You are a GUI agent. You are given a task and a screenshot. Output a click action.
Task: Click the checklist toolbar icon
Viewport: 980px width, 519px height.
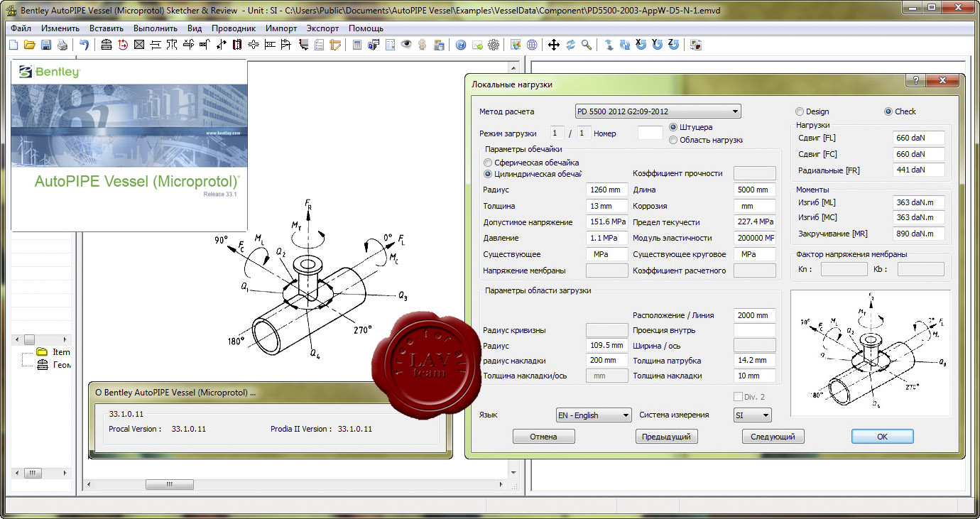click(319, 45)
